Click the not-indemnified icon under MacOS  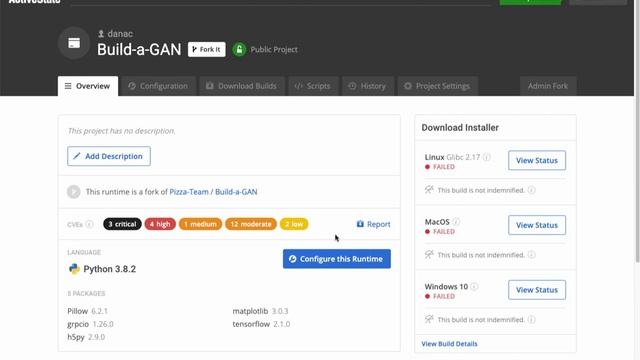click(x=429, y=254)
